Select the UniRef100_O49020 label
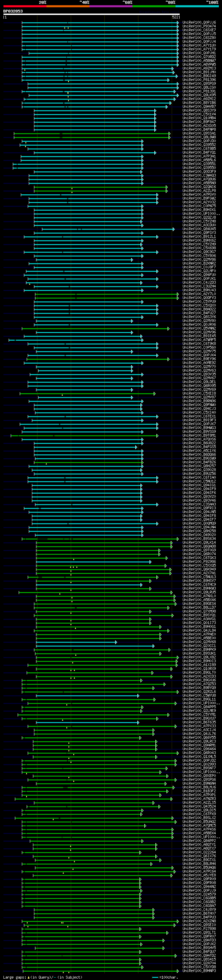The width and height of the screenshot is (222, 980). [199, 535]
